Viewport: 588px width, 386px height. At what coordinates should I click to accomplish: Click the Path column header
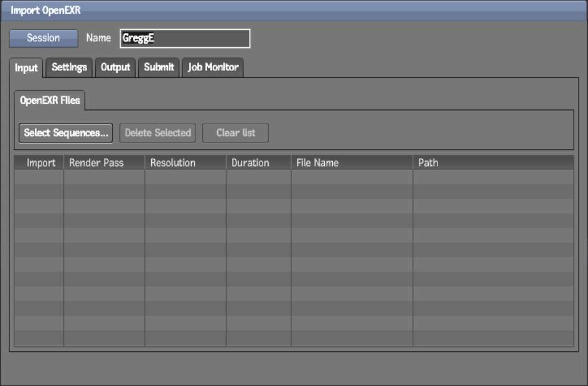pyautogui.click(x=493, y=163)
